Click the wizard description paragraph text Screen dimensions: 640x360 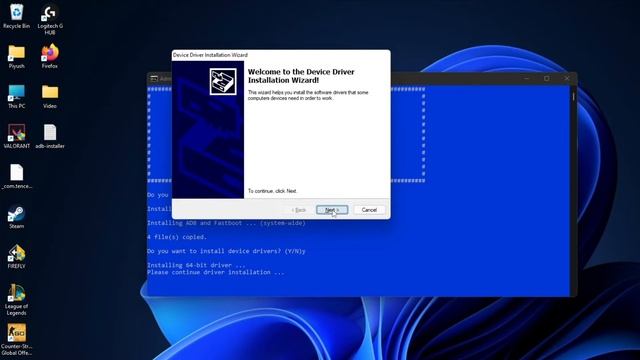click(x=308, y=96)
